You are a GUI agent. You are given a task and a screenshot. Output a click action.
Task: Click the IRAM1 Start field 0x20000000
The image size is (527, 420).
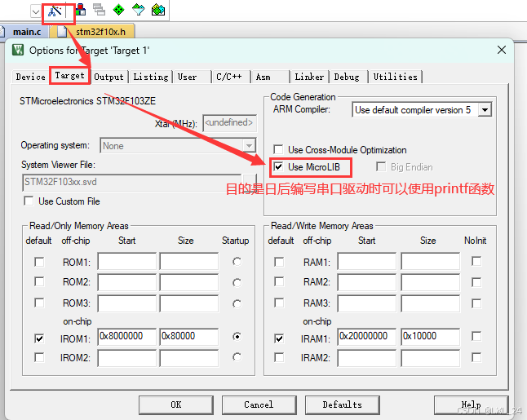click(x=366, y=337)
